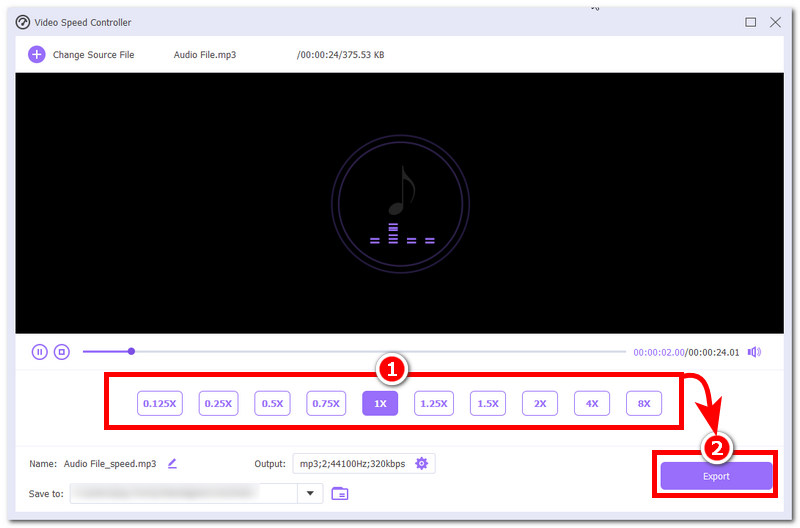This screenshot has width=800, height=528.
Task: Select the 0.5X speed option
Action: tap(272, 404)
